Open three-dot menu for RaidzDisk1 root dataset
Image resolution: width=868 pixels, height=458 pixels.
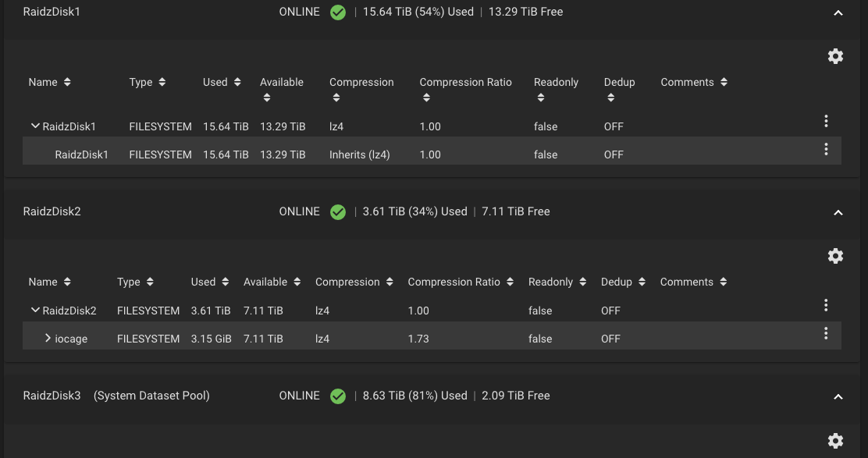click(826, 121)
